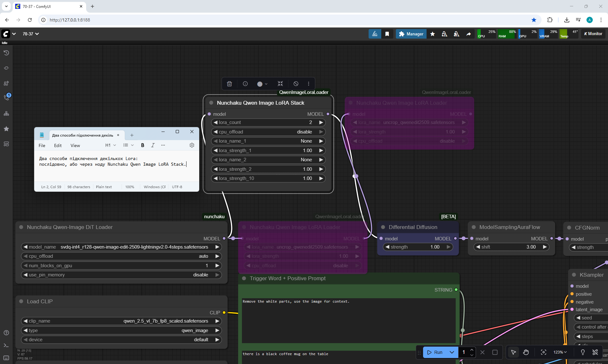This screenshot has height=364, width=608.
Task: Select the hand pan tool
Action: [526, 352]
